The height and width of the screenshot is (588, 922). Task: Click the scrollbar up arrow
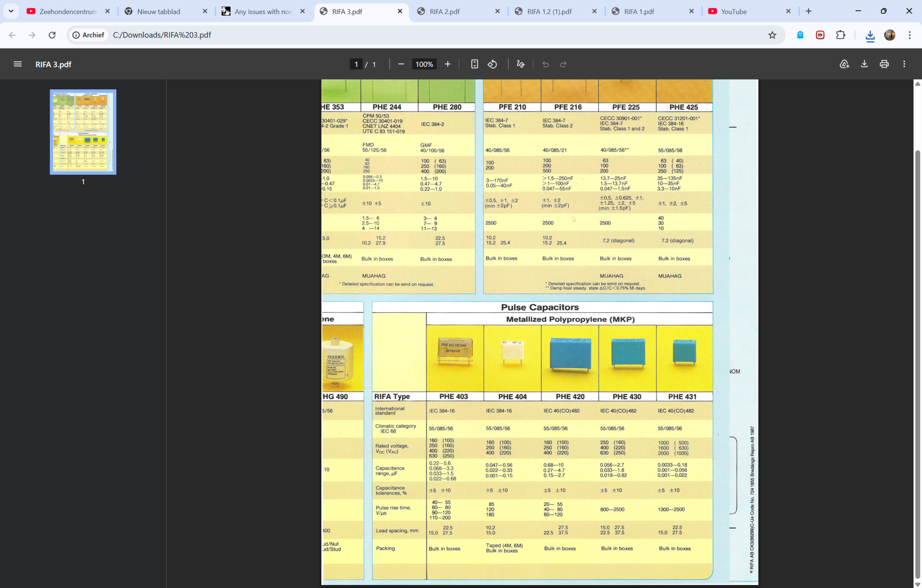click(x=917, y=84)
